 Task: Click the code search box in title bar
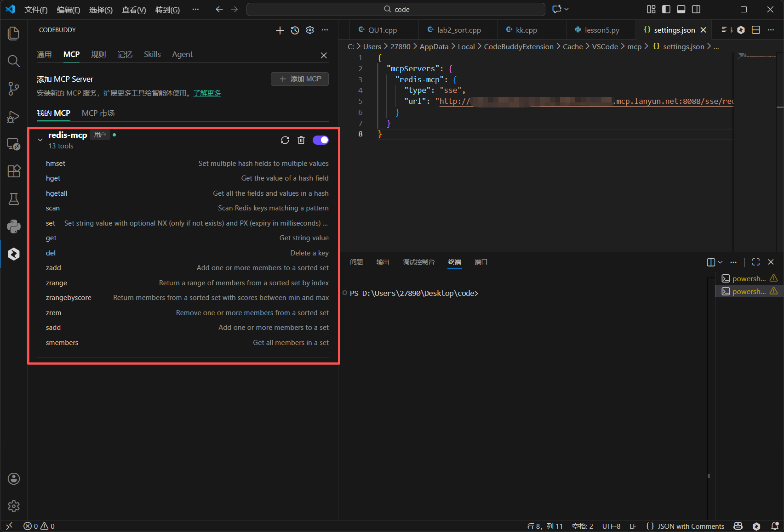[x=396, y=9]
